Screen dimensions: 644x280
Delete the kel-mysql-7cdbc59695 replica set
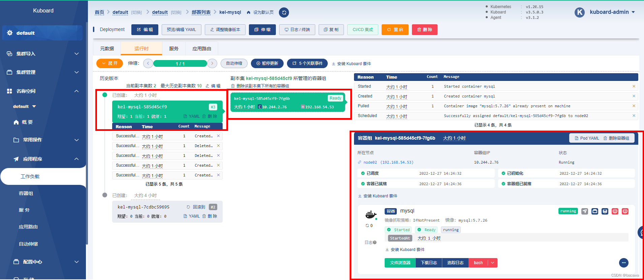tap(210, 216)
